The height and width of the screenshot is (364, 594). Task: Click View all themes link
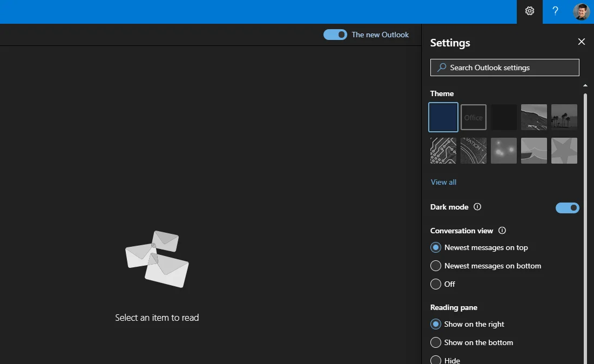(443, 182)
